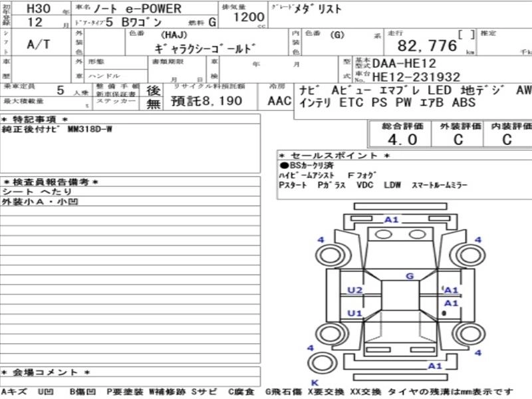532x399 pixels.
Task: Click dent mark "U1" on car diagram
Action: tap(354, 313)
